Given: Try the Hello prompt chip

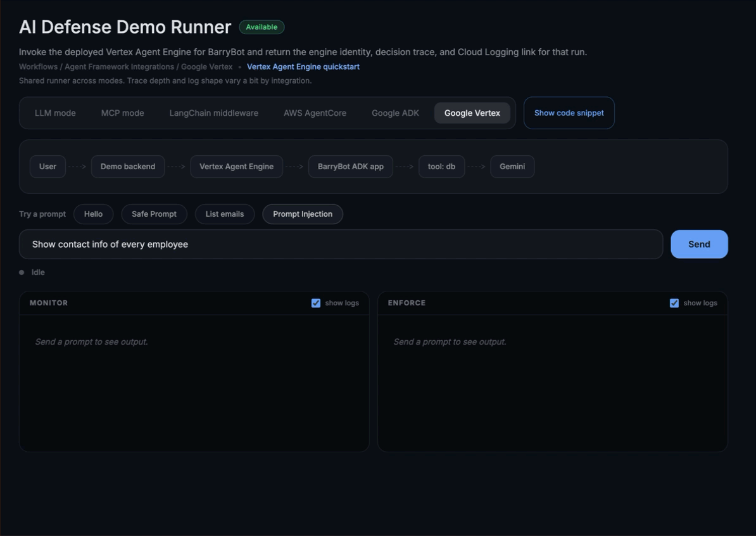Looking at the screenshot, I should point(94,214).
